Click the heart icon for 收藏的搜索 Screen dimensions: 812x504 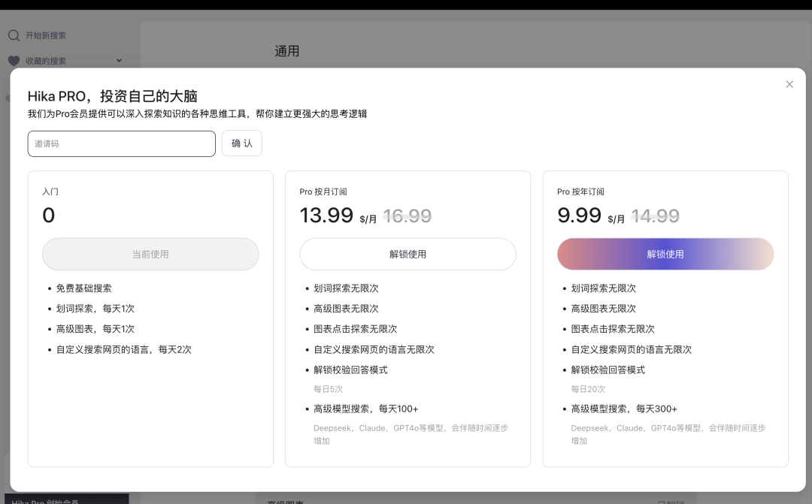[x=14, y=61]
